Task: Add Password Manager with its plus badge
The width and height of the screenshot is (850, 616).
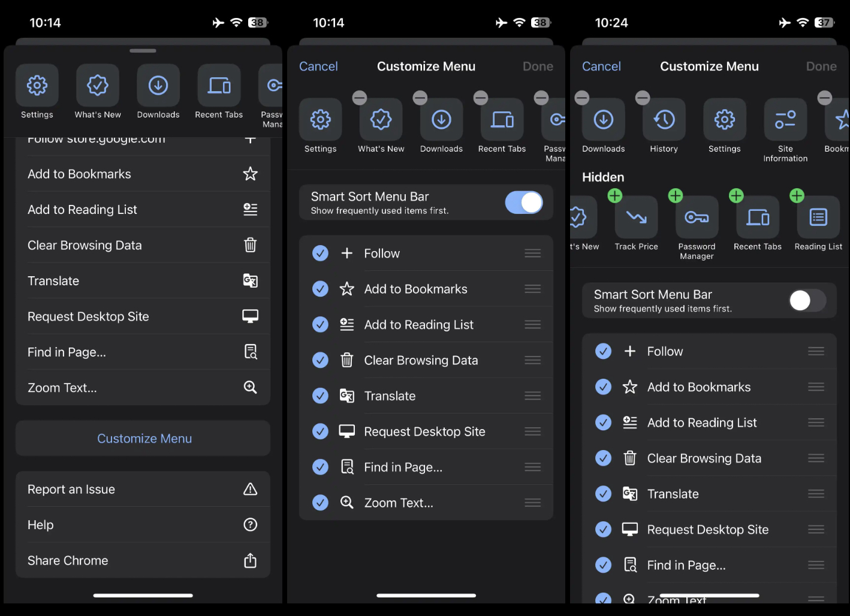Action: coord(676,195)
